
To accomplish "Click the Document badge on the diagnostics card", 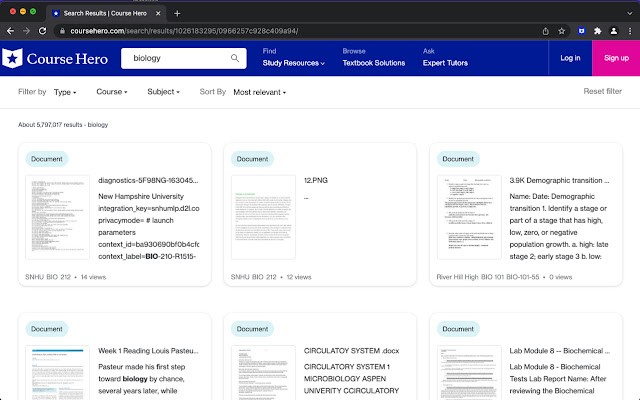I will (47, 159).
